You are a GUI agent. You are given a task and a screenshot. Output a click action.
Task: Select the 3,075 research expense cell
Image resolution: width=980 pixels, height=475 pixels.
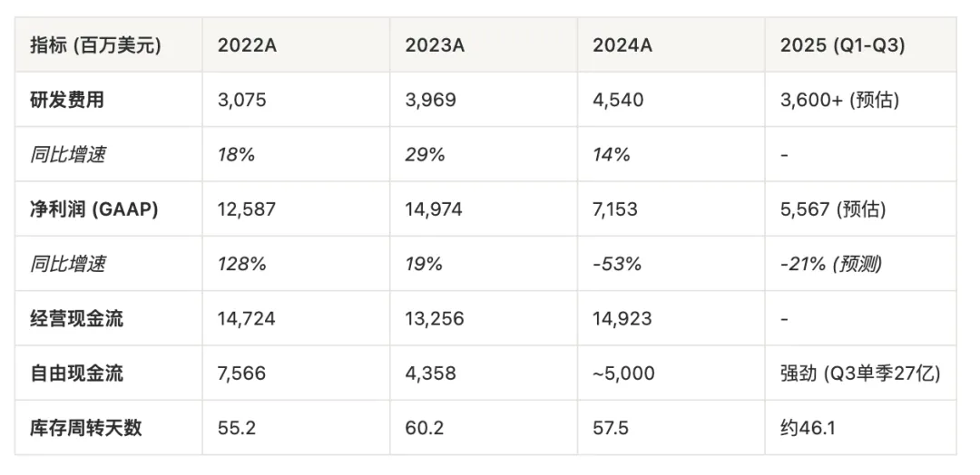point(241,100)
